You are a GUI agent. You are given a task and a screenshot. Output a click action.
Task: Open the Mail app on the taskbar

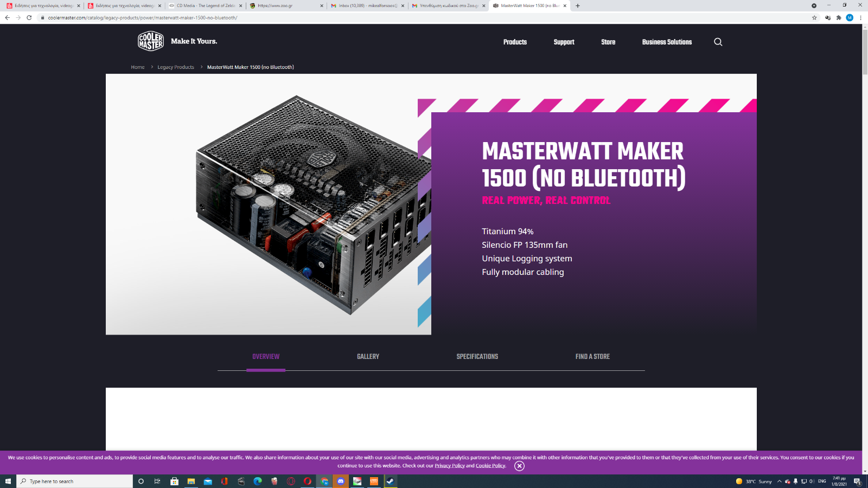tap(208, 481)
